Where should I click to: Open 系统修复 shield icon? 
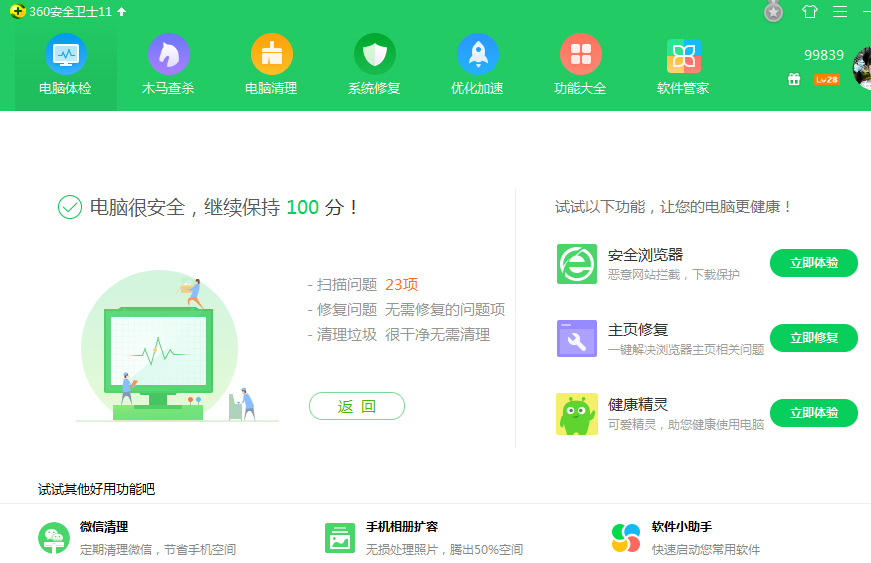(x=374, y=55)
